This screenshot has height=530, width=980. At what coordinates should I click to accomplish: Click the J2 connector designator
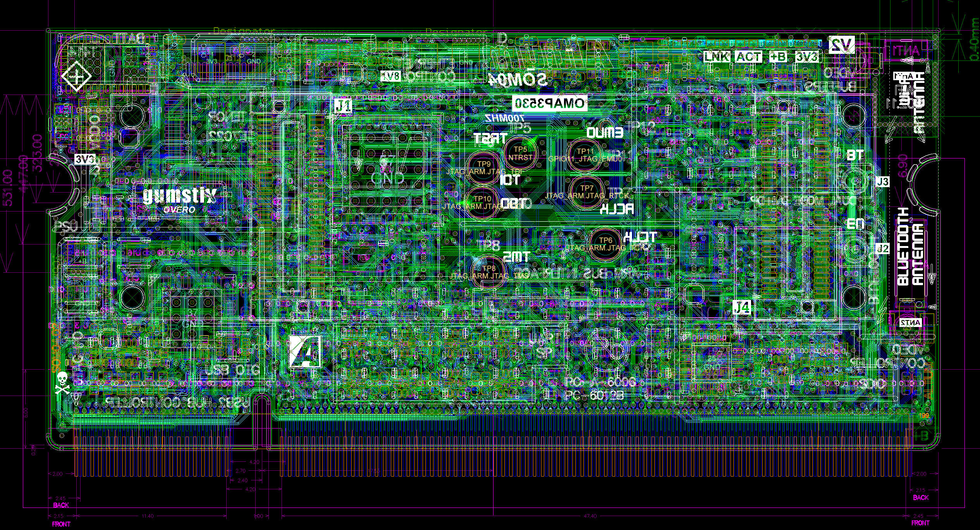(x=883, y=248)
